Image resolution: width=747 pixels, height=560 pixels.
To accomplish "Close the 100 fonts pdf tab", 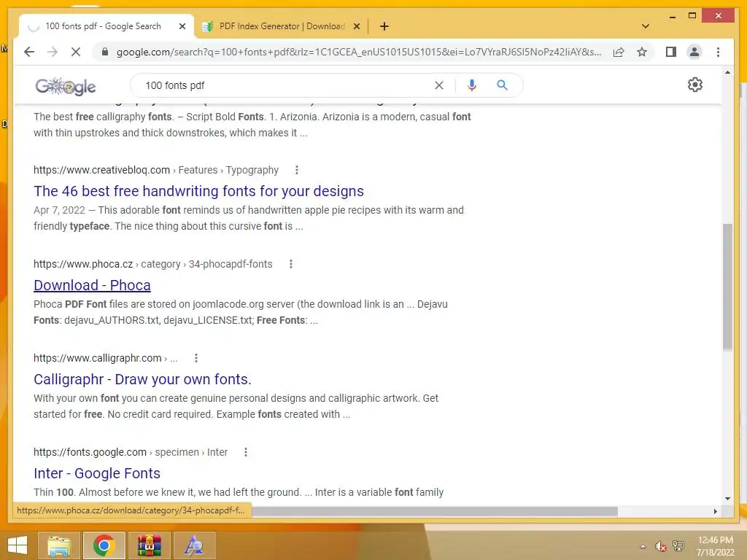I will click(x=182, y=26).
